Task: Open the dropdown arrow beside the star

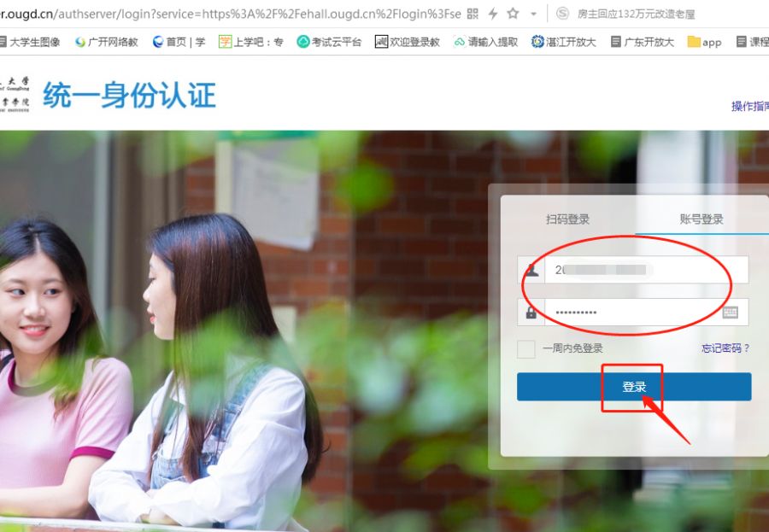Action: [534, 14]
